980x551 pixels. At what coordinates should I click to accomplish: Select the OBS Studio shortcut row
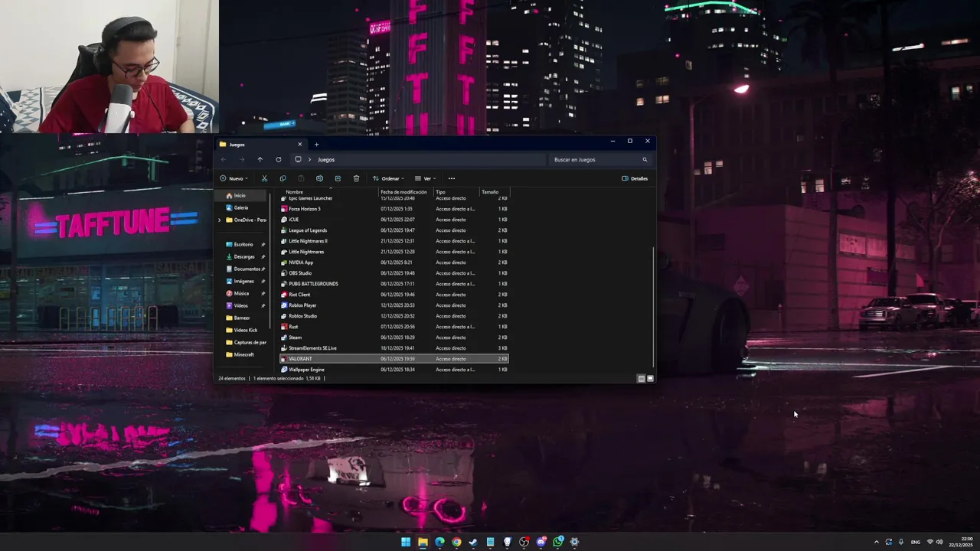point(394,273)
